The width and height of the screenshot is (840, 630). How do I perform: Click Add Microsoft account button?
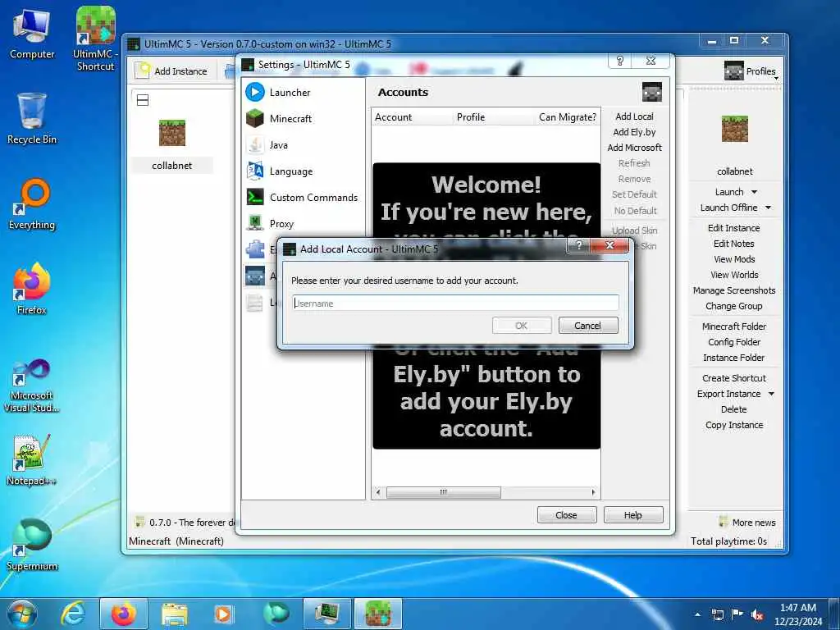point(634,148)
